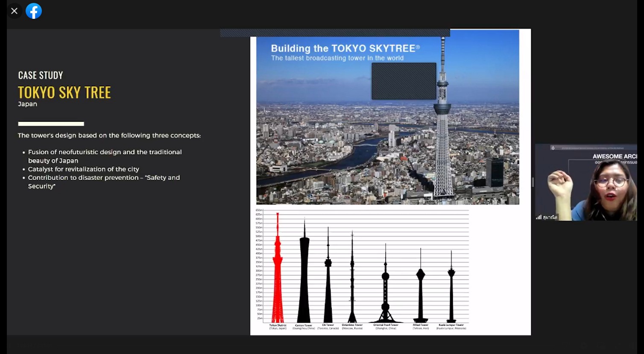644x354 pixels.
Task: Open Facebook via the round logo icon
Action: click(34, 11)
